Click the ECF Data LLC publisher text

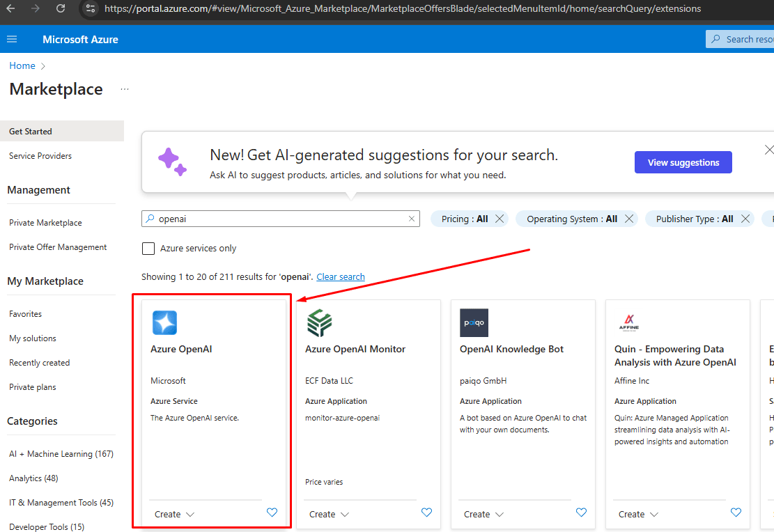pyautogui.click(x=330, y=381)
